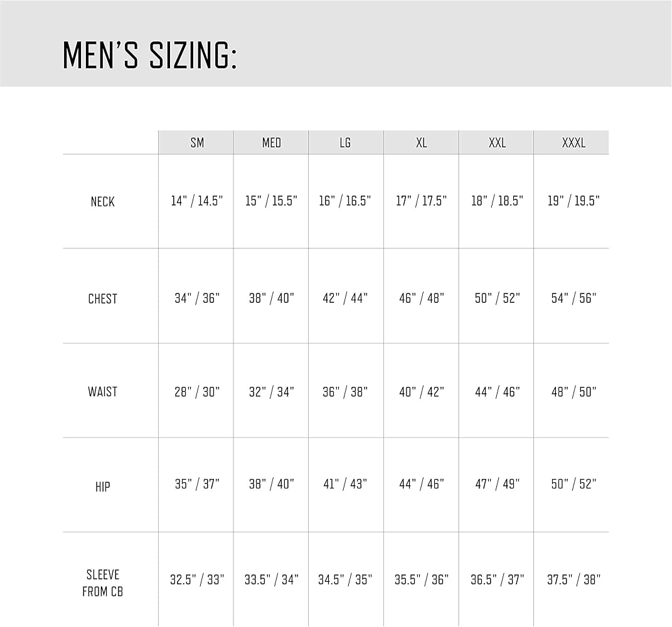672x627 pixels.
Task: Select the 47" / 49" hip measurement
Action: point(497,484)
